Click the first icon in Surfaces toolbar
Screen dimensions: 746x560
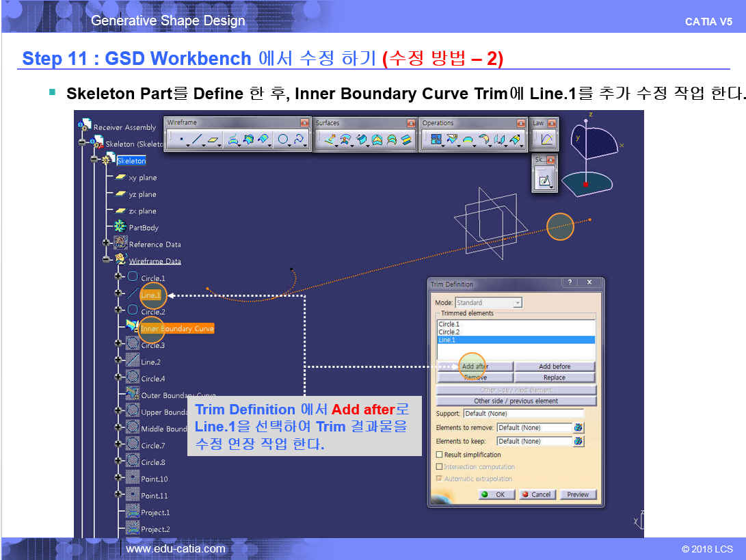click(x=330, y=140)
